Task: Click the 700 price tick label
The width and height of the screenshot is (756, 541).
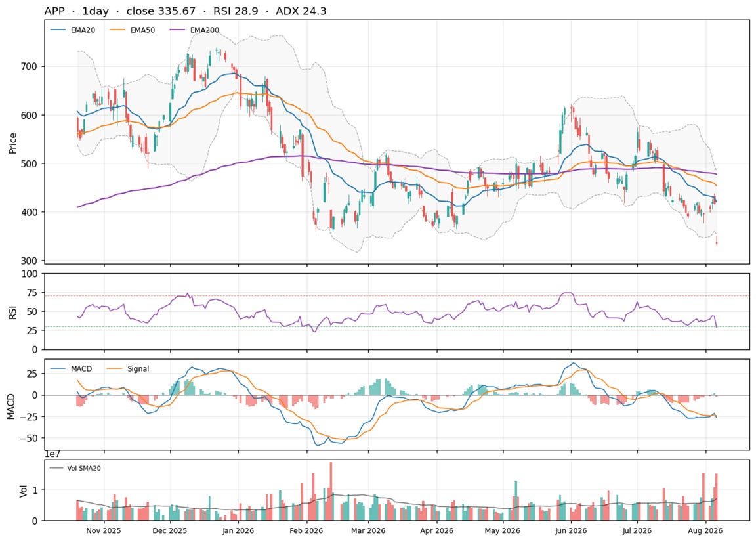Action: coord(30,66)
